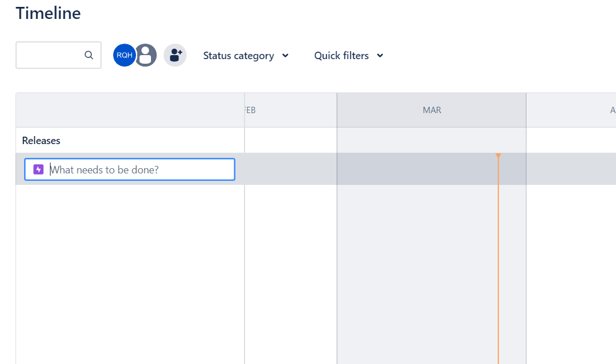Open the Quick filters dropdown
616x364 pixels.
tap(348, 55)
